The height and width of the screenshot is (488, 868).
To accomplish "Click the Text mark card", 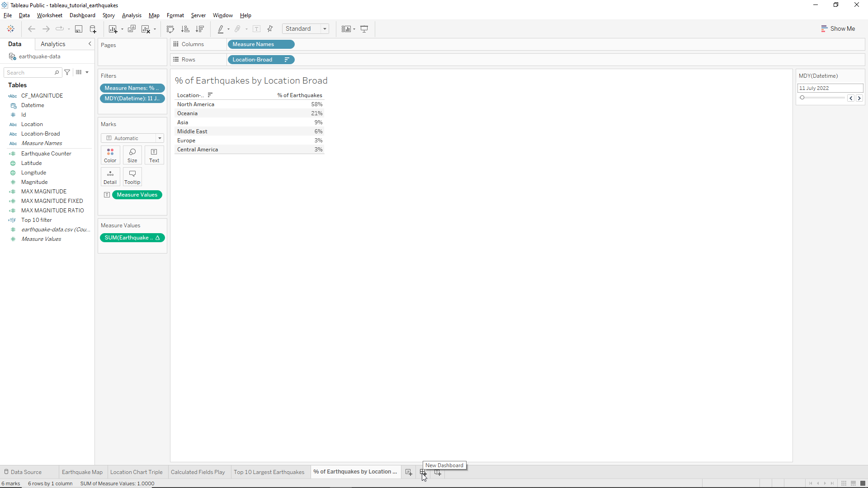I will pyautogui.click(x=154, y=155).
